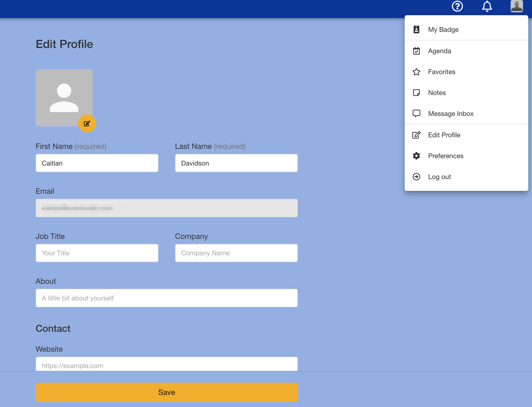Click the user avatar in the top bar
Image resolution: width=532 pixels, height=407 pixels.
[516, 6]
